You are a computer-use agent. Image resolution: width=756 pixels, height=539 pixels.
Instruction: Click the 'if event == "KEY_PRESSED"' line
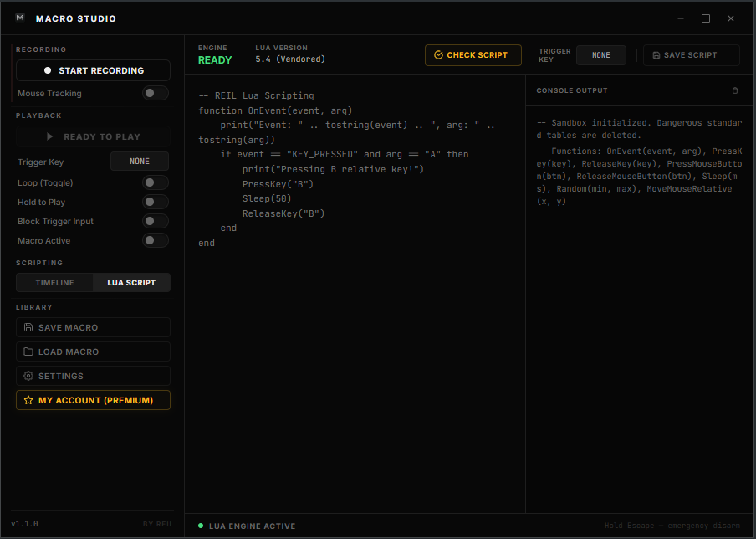345,154
